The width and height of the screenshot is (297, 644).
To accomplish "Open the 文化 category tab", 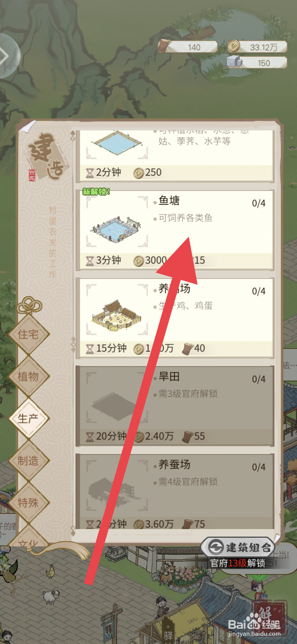I will [x=28, y=538].
